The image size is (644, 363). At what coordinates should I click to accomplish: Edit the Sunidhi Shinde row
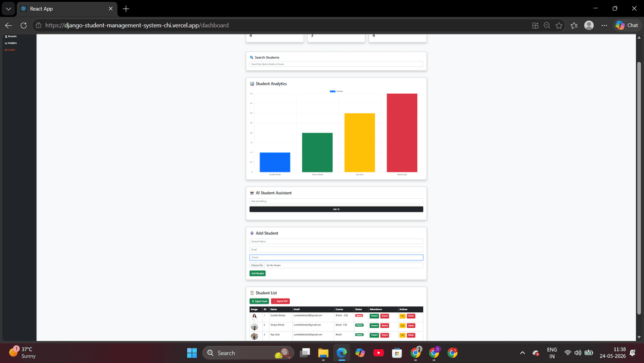402,316
